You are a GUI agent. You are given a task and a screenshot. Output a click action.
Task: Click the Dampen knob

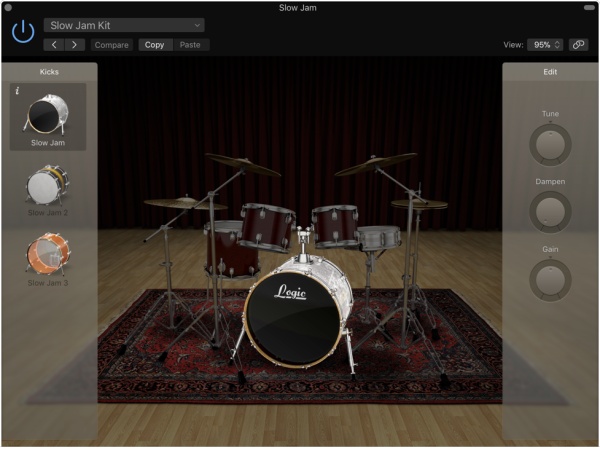(550, 212)
